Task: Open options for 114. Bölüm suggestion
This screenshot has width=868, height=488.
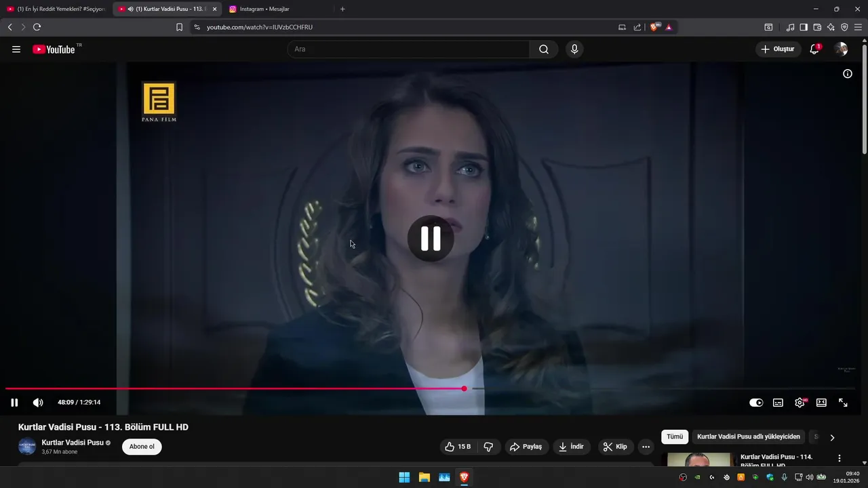Action: coord(840,458)
